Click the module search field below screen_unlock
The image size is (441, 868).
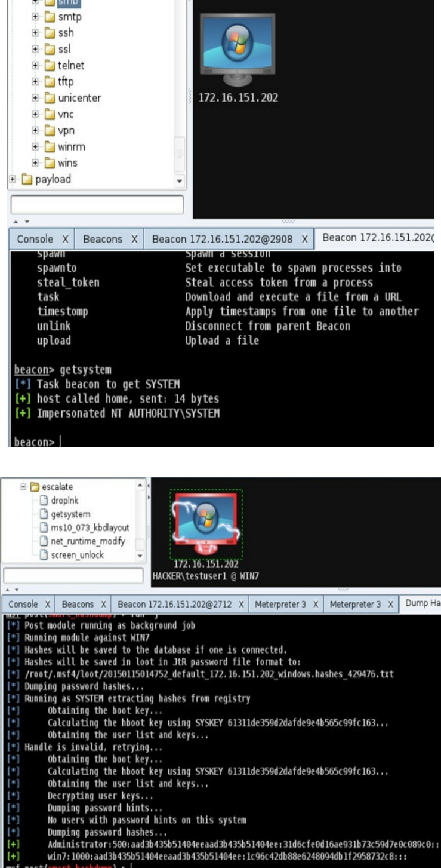click(x=74, y=575)
